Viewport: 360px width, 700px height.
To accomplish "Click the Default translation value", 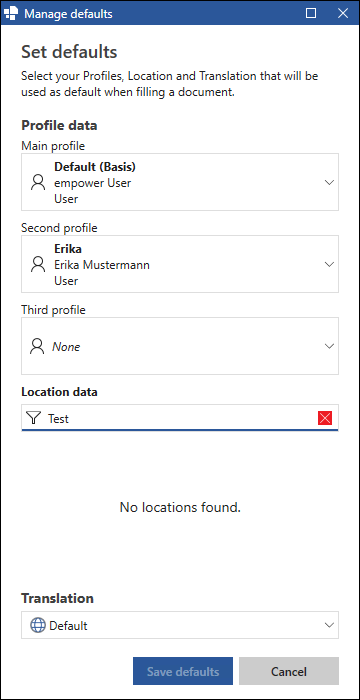I will [x=68, y=625].
